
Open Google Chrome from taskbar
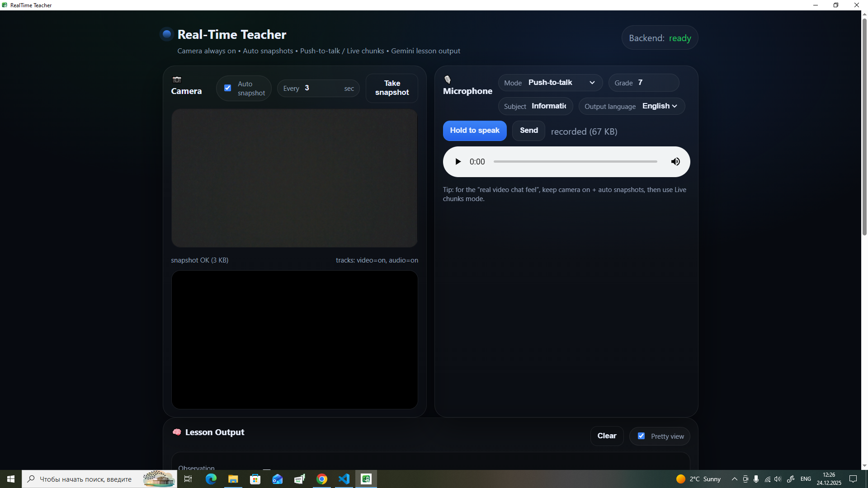pyautogui.click(x=322, y=479)
